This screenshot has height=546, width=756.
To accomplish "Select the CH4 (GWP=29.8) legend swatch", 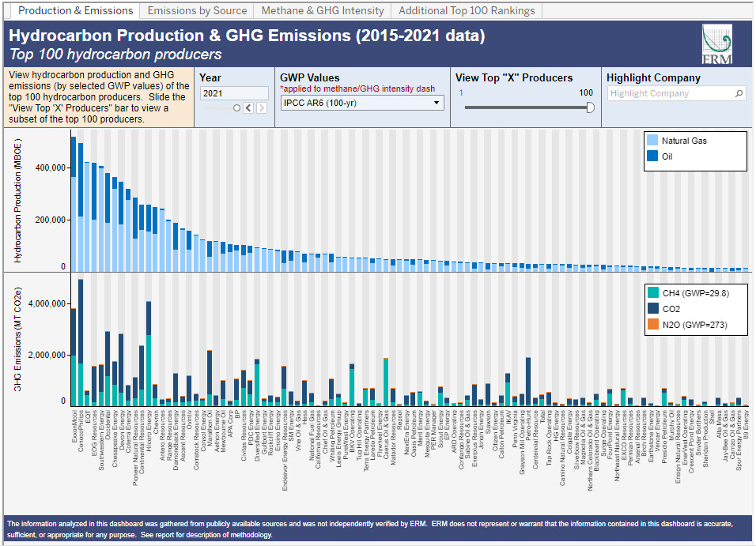I will tap(653, 292).
